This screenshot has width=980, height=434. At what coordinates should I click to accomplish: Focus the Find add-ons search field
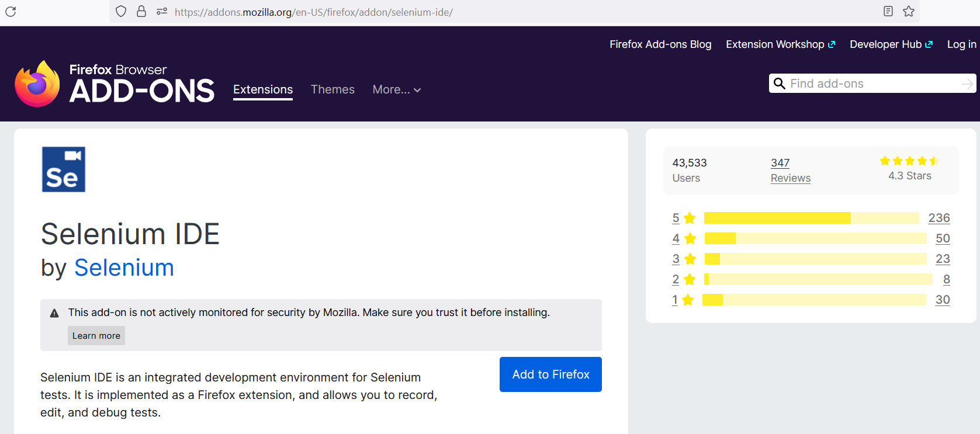point(874,84)
